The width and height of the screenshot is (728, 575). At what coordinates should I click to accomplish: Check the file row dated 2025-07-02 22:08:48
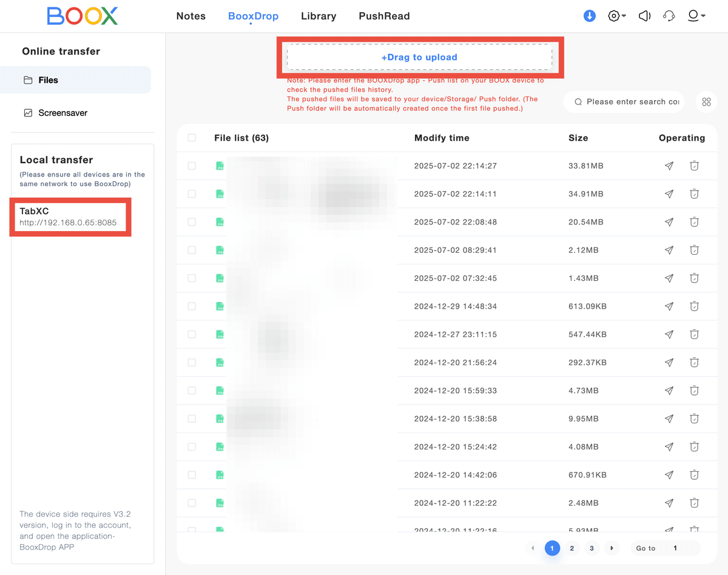point(192,222)
